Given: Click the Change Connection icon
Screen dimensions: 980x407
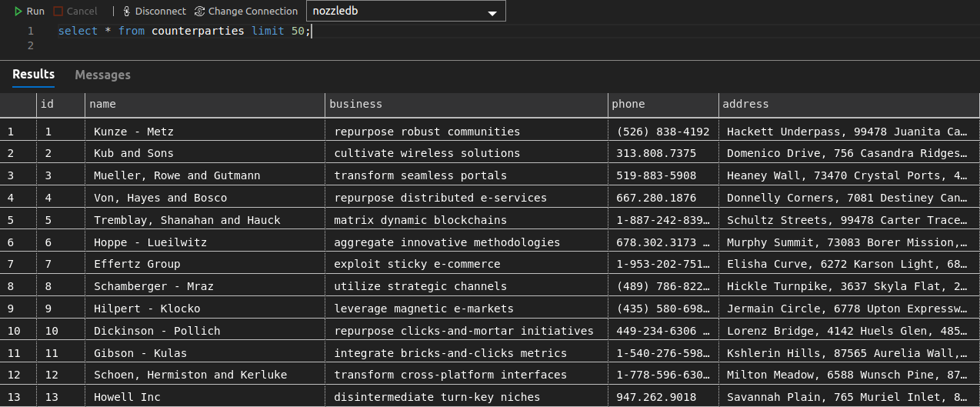Looking at the screenshot, I should pos(200,12).
